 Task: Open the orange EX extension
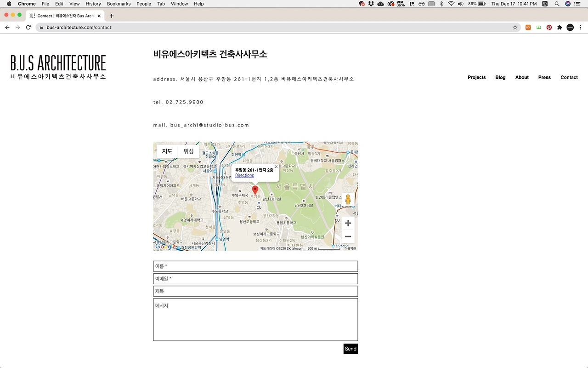[528, 28]
